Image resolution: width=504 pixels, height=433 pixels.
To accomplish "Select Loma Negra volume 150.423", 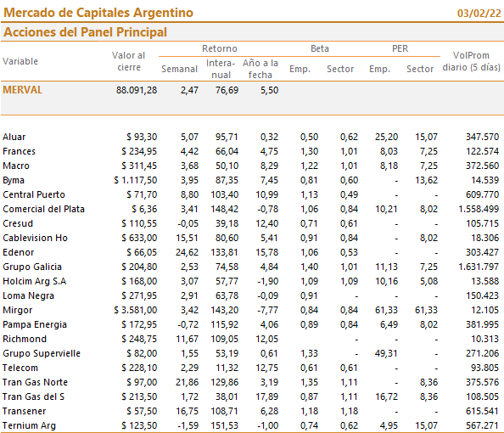I will point(483,295).
